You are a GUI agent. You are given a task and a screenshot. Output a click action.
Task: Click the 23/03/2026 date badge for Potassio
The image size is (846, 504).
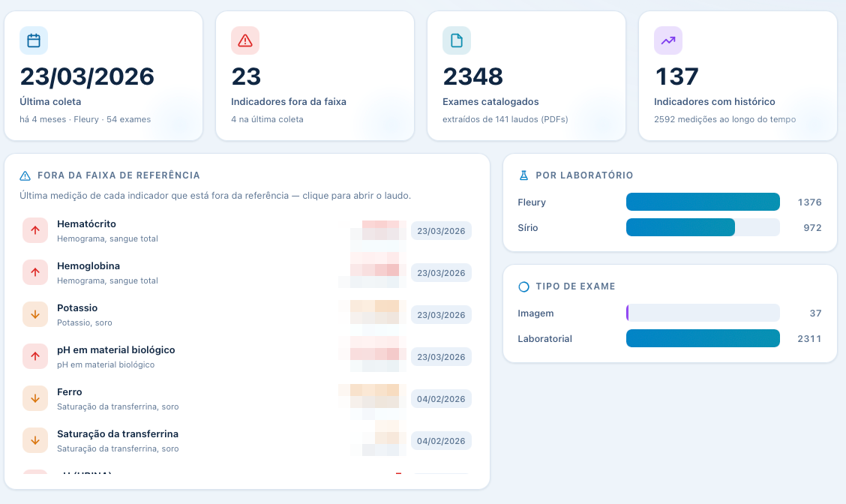tap(441, 314)
